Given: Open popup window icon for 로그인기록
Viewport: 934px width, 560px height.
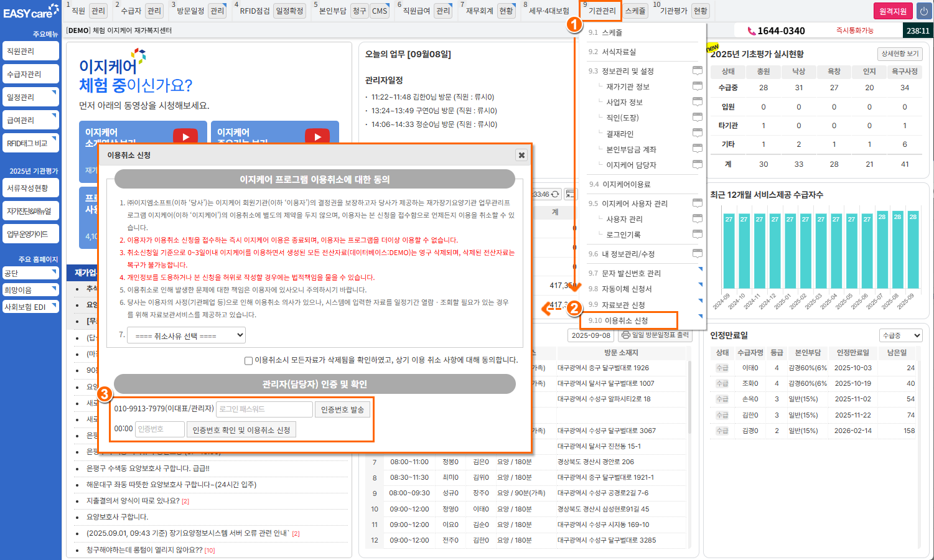Looking at the screenshot, I should pyautogui.click(x=698, y=235).
